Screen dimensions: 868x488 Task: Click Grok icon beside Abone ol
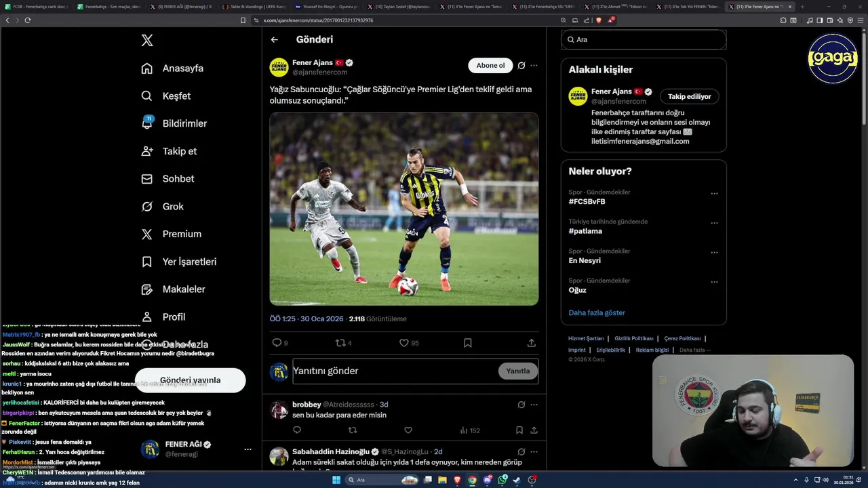click(521, 66)
